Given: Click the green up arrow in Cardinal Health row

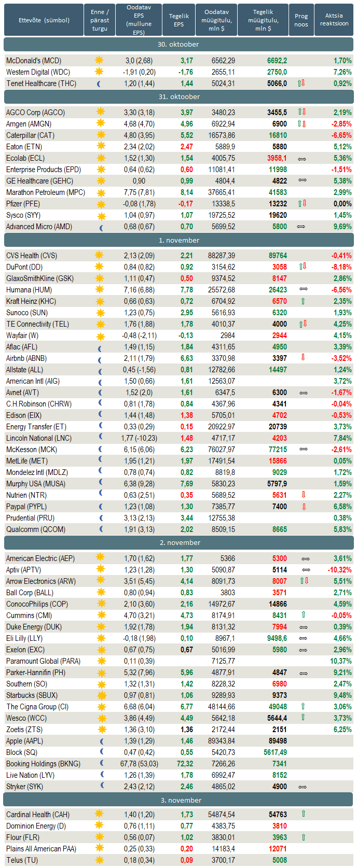Looking at the screenshot, I should 304,814.
